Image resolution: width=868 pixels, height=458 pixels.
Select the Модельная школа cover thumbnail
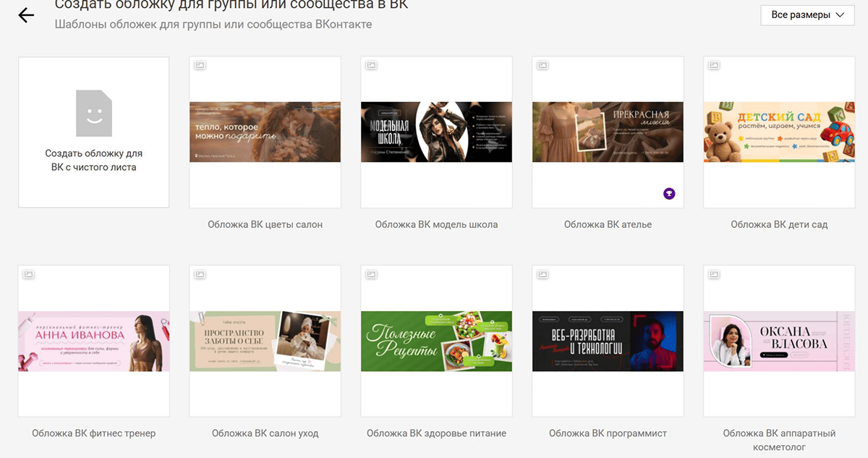tap(436, 132)
